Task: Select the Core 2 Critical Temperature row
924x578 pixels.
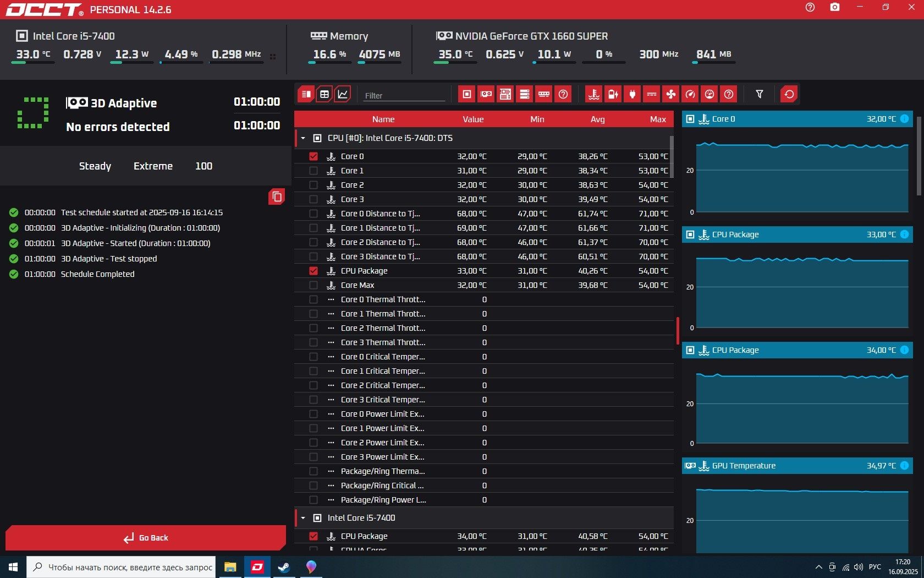Action: pos(484,385)
